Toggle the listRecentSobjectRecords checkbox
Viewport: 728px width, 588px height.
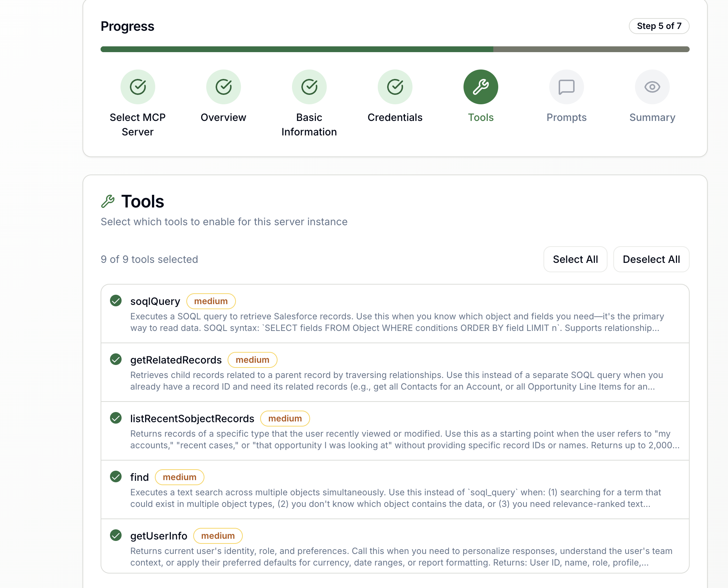pos(116,418)
